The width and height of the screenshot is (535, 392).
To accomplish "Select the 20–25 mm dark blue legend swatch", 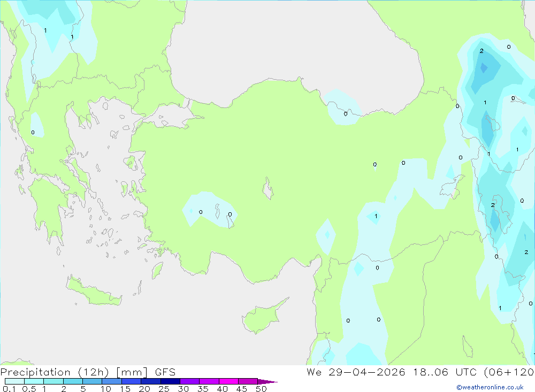I will click(x=151, y=381).
